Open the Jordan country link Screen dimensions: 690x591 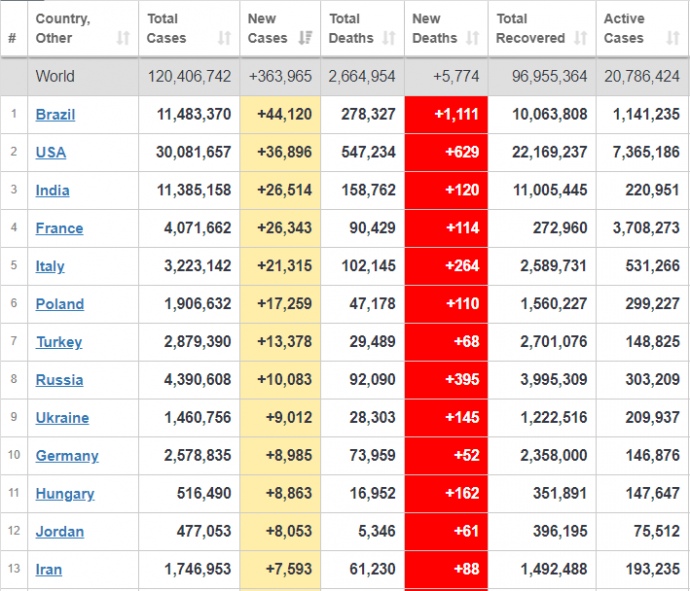tap(60, 533)
